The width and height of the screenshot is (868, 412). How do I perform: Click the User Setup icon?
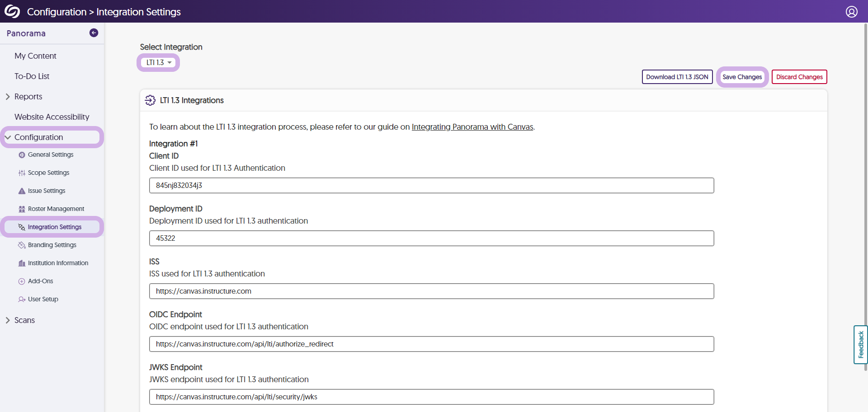pyautogui.click(x=22, y=300)
